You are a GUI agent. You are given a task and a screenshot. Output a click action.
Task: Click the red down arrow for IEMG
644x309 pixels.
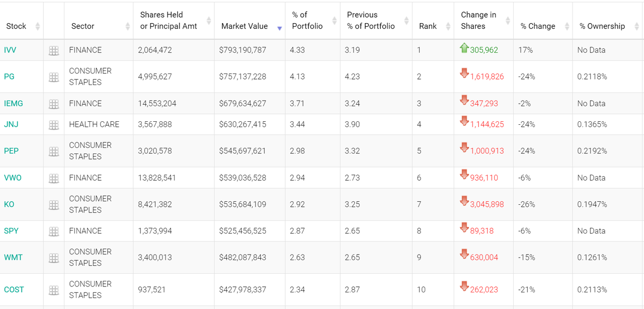[x=464, y=101]
